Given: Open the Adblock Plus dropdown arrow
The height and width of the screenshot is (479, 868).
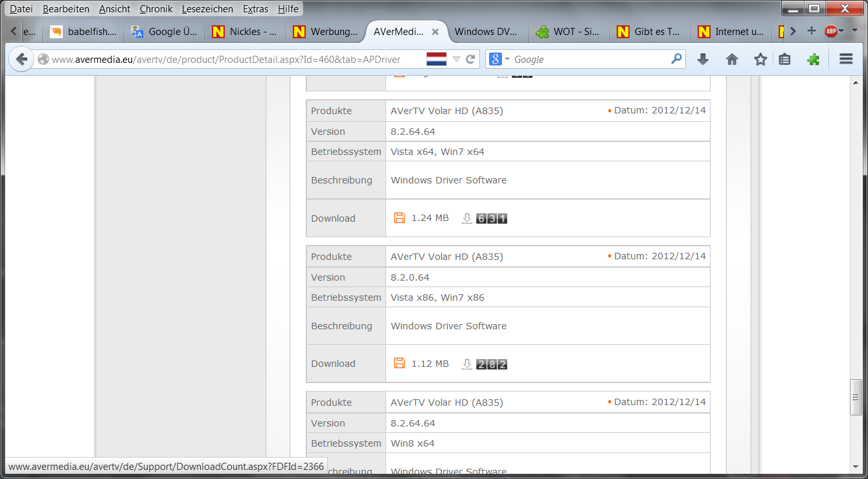Looking at the screenshot, I should 841,31.
